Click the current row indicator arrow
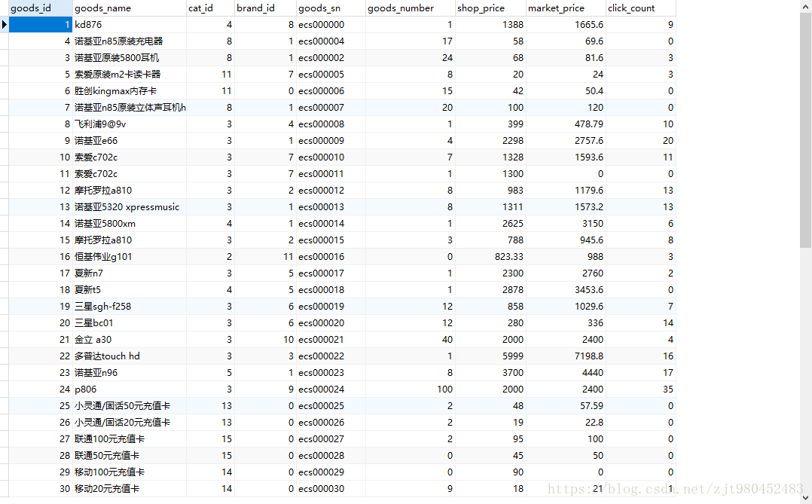 [5, 24]
